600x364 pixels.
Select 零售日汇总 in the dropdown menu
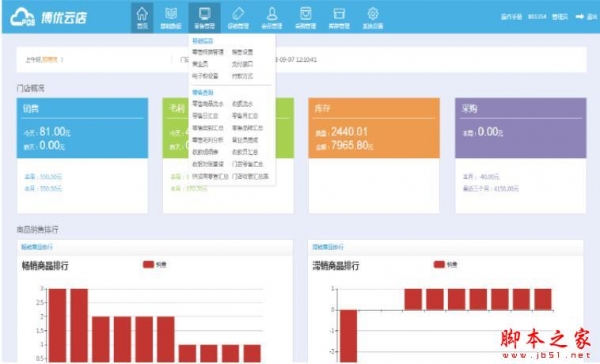click(205, 116)
